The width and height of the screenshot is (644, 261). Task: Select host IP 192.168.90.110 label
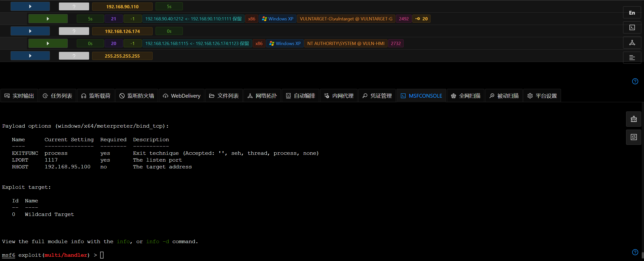point(122,7)
